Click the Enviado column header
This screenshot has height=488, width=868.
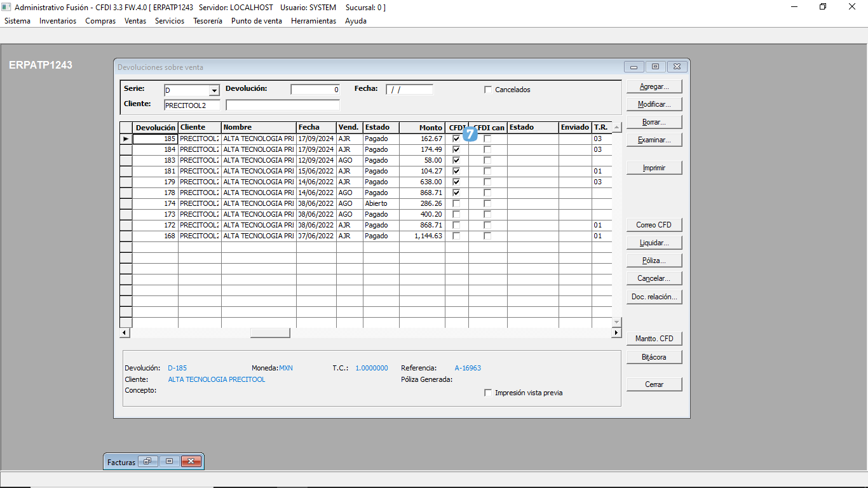pyautogui.click(x=575, y=128)
